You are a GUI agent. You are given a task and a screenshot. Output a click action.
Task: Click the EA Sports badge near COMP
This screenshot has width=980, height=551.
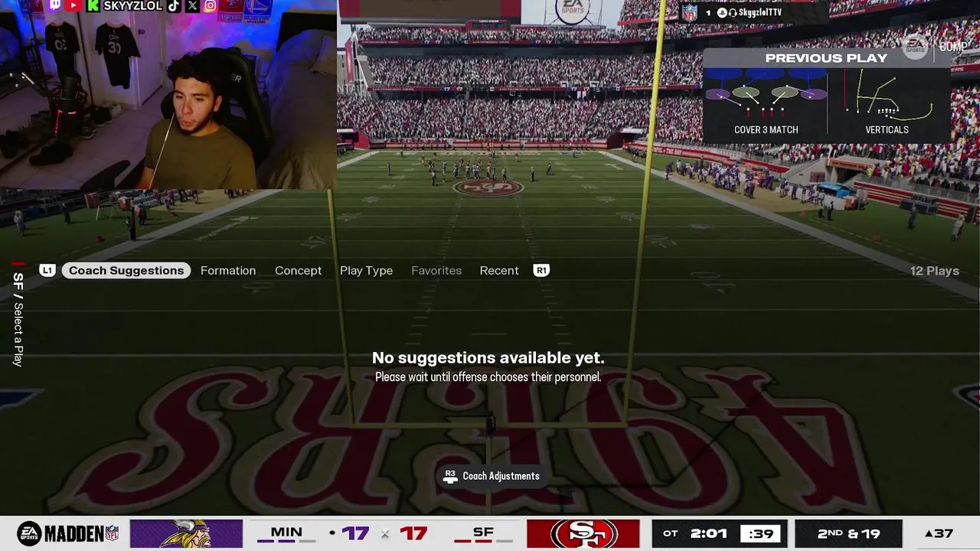click(915, 47)
